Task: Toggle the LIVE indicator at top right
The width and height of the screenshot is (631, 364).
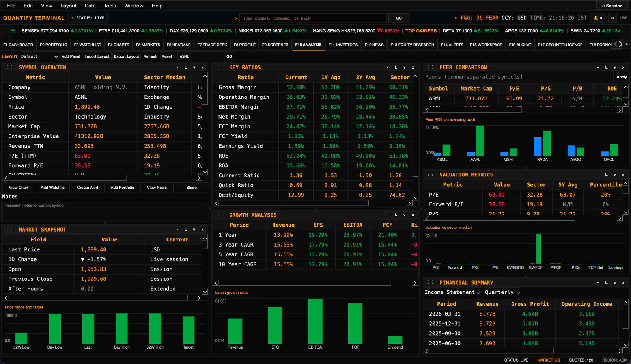Action: (x=624, y=18)
